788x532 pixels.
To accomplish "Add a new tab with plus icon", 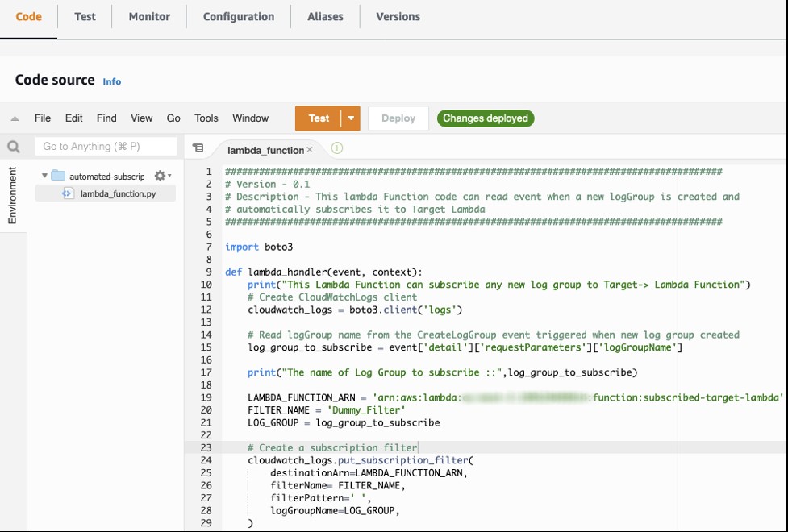I will click(x=337, y=148).
